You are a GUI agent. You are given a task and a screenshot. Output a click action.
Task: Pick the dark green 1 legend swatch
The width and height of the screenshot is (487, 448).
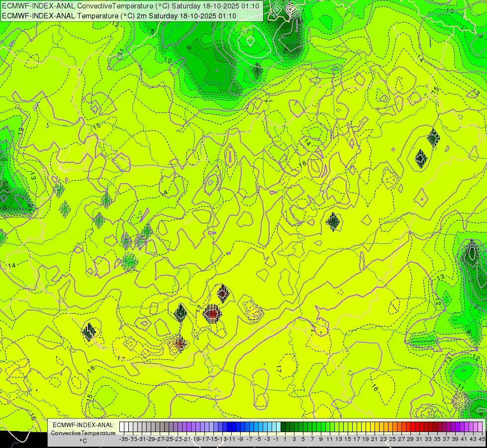coord(283,427)
